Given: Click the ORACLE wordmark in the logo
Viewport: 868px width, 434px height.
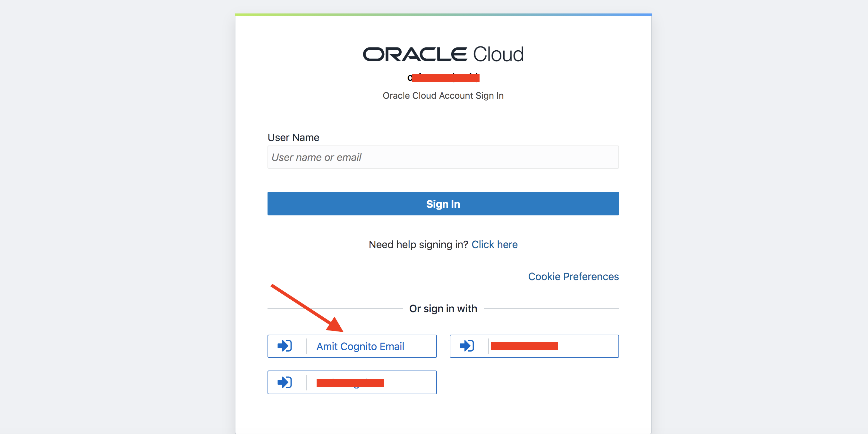Looking at the screenshot, I should tap(415, 54).
